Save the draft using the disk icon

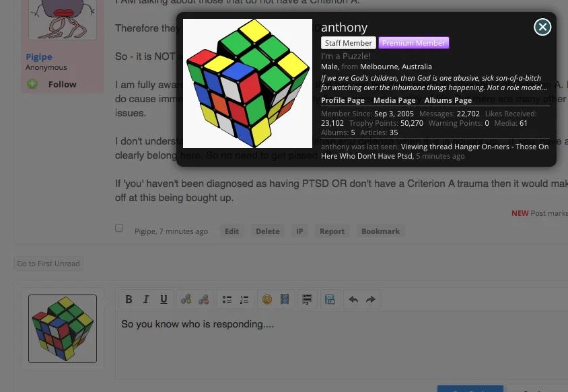coord(330,299)
